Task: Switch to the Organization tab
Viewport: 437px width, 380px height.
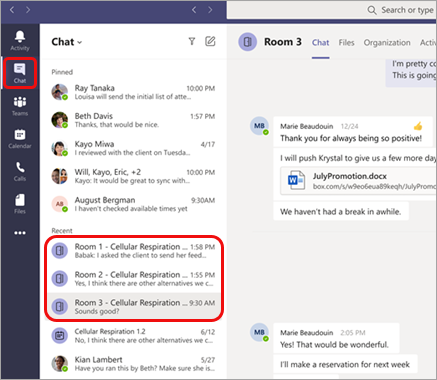Action: coord(387,43)
